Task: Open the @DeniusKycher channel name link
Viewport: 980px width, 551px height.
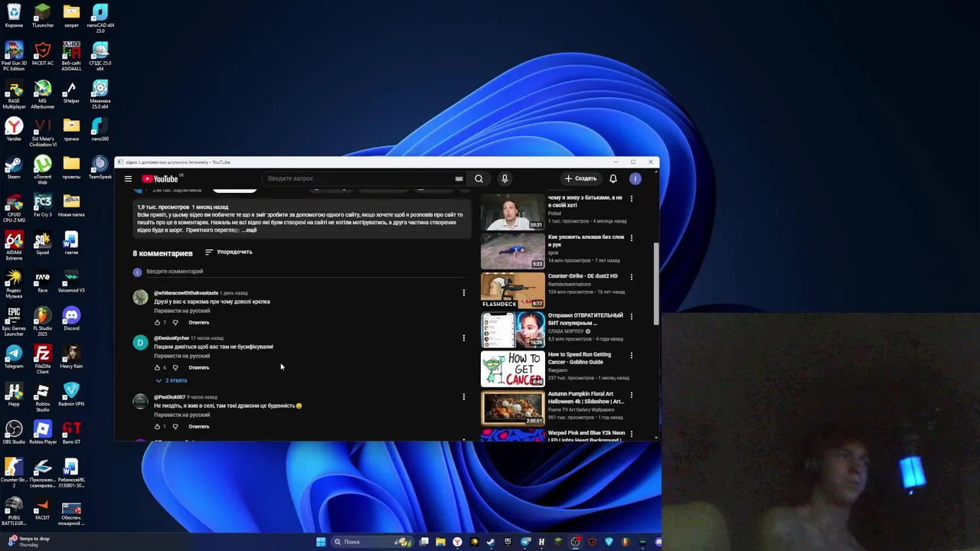Action: (171, 337)
